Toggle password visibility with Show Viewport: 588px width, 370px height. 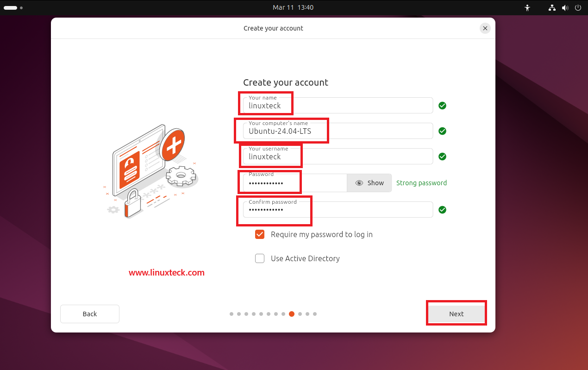pyautogui.click(x=369, y=183)
